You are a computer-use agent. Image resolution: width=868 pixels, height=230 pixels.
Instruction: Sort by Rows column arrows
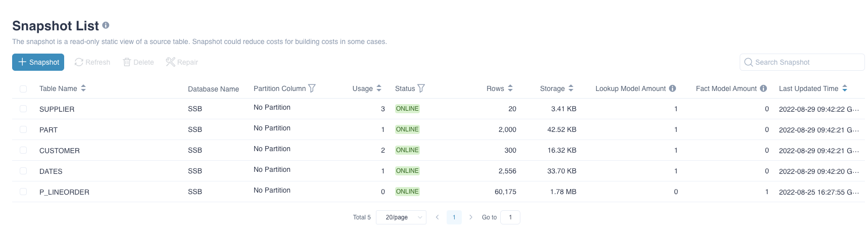click(x=510, y=88)
